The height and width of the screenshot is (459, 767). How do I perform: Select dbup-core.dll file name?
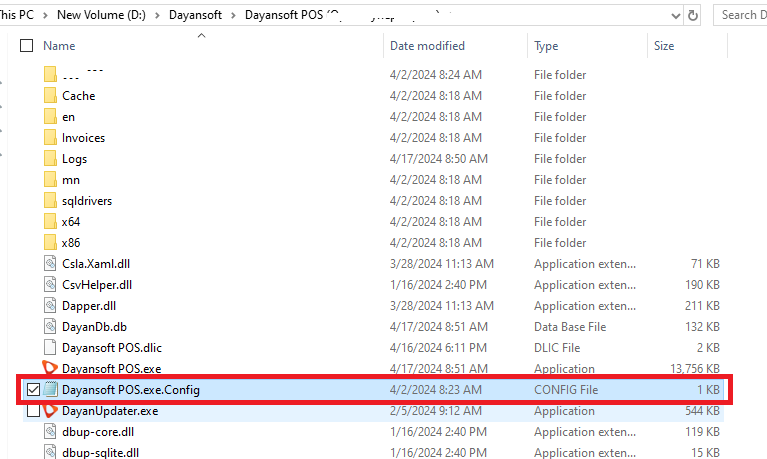click(98, 432)
